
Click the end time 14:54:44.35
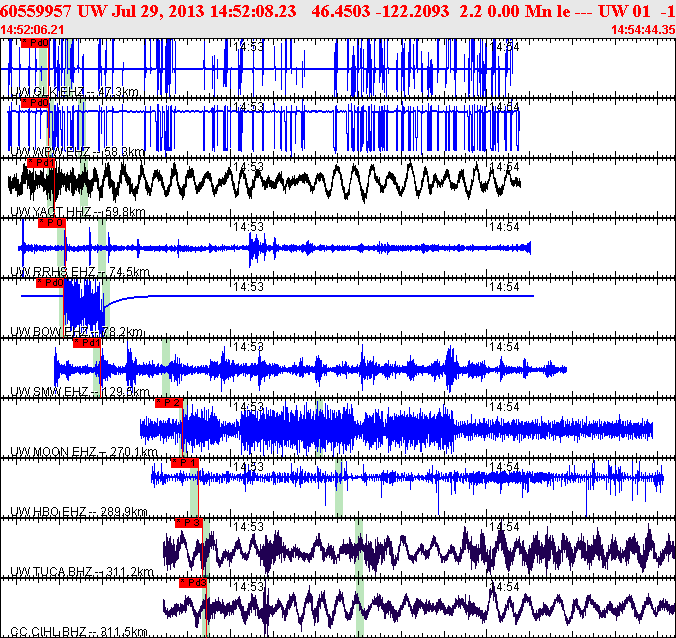pos(642,30)
